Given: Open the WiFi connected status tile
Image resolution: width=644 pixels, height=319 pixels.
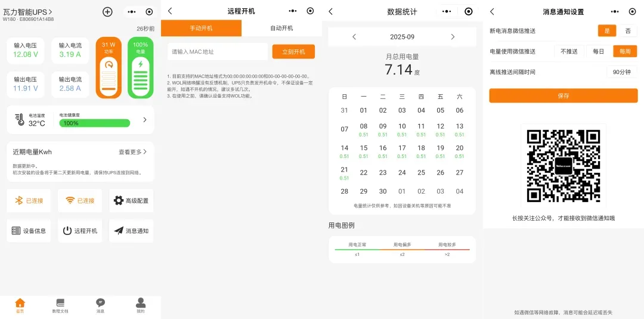Looking at the screenshot, I should (80, 201).
